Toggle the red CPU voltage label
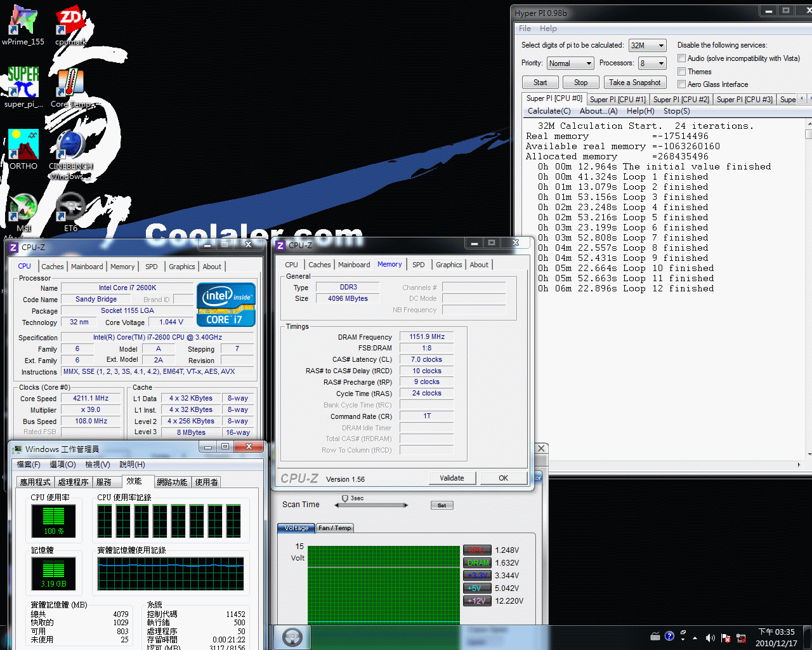Viewport: 812px width, 650px height. 477,550
